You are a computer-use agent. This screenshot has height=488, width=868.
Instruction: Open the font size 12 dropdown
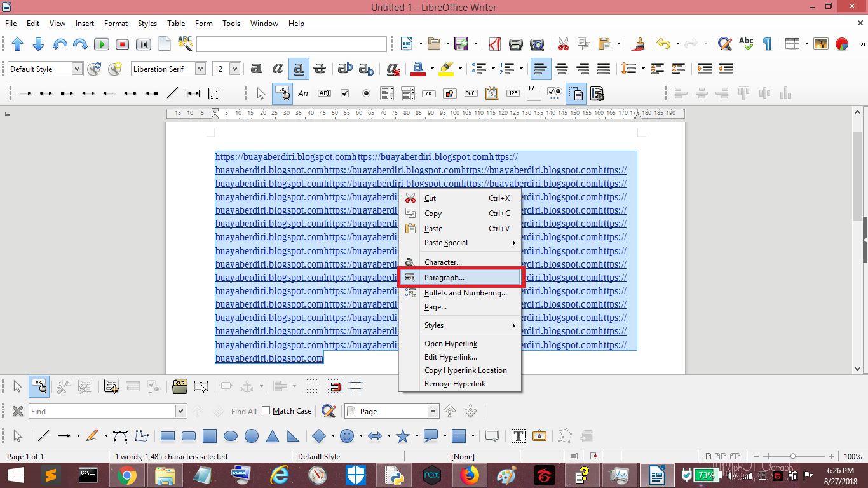pos(235,69)
